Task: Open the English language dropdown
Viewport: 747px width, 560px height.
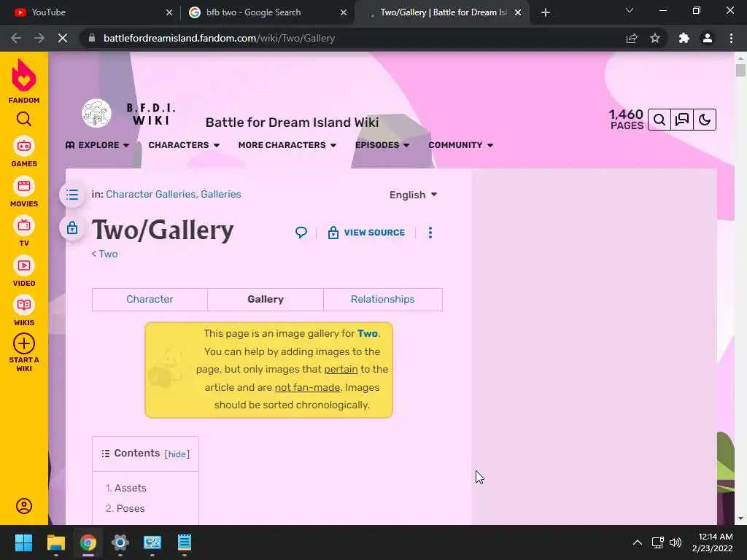Action: pyautogui.click(x=413, y=195)
